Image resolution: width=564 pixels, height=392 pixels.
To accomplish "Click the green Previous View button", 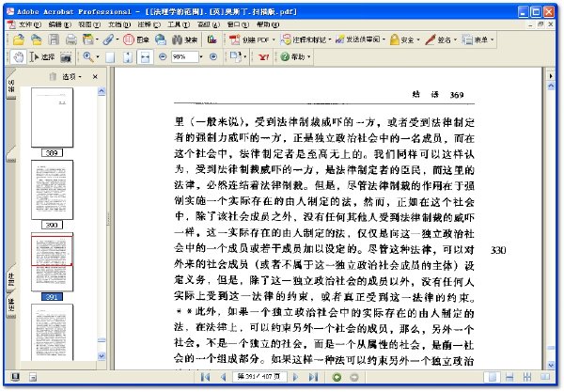I will (x=337, y=377).
